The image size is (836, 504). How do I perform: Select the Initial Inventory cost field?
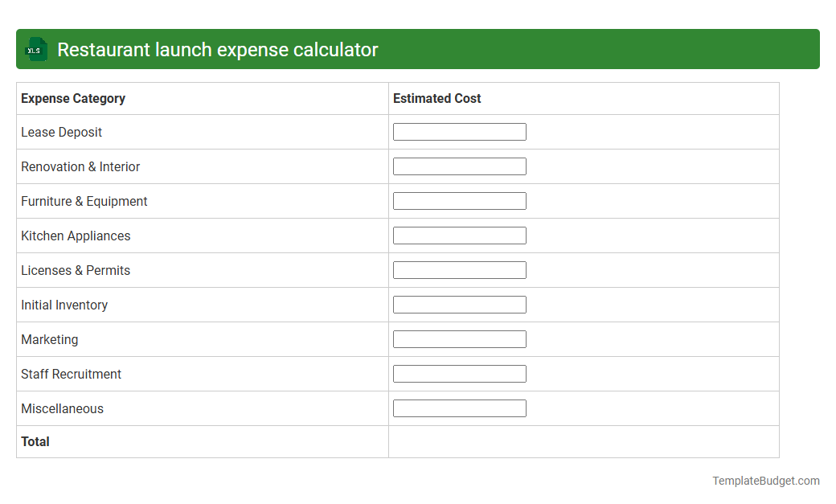click(459, 304)
